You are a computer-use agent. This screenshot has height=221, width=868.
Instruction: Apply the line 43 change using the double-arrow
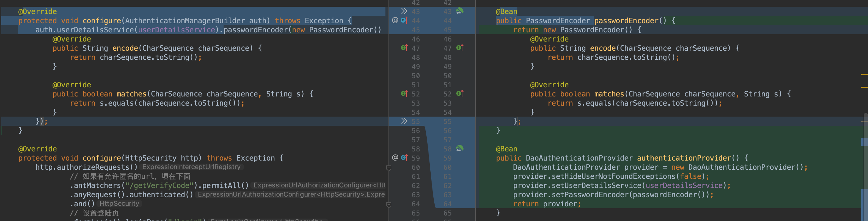pyautogui.click(x=404, y=11)
